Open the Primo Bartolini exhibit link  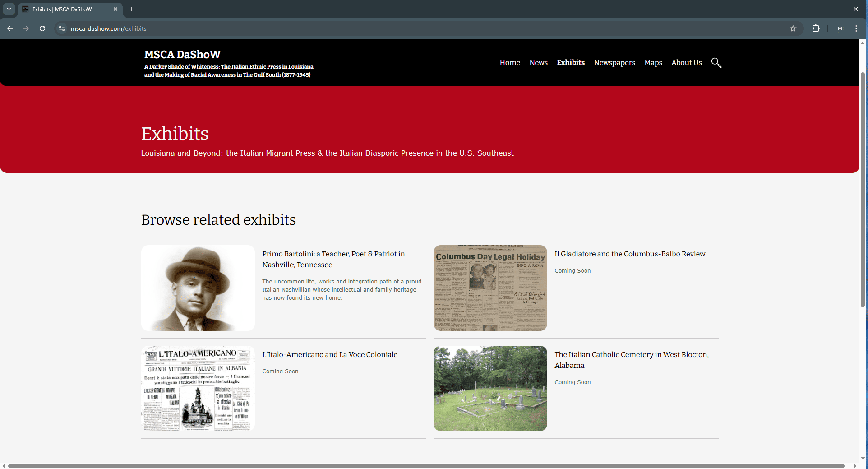333,259
